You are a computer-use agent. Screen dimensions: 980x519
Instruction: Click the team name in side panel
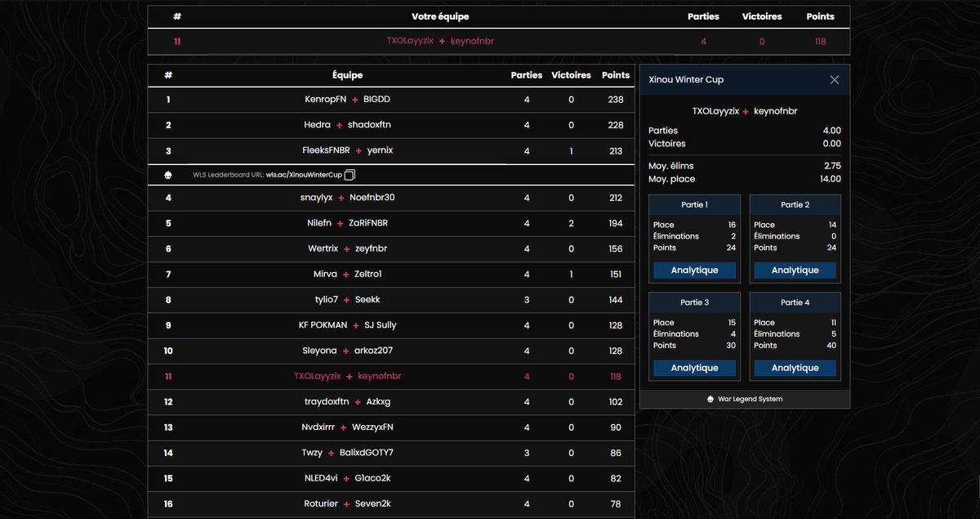[745, 110]
